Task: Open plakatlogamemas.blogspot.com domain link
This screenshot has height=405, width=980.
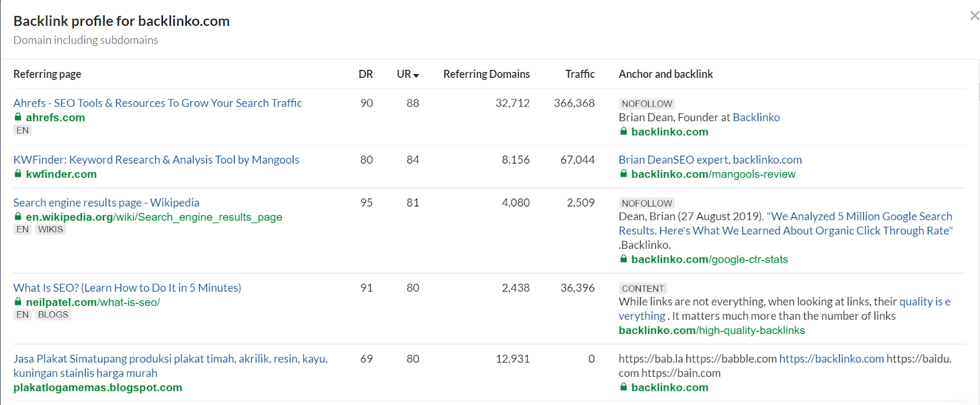Action: coord(98,388)
